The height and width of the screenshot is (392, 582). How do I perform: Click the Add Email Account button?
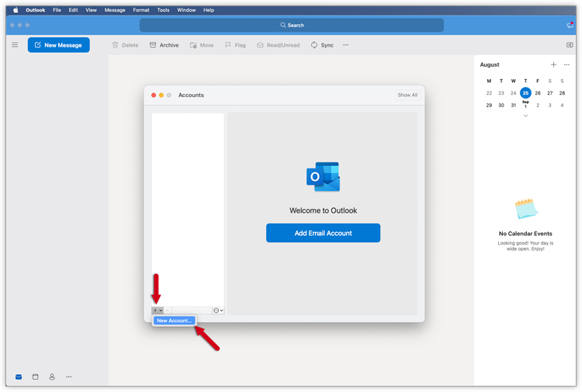click(x=323, y=233)
